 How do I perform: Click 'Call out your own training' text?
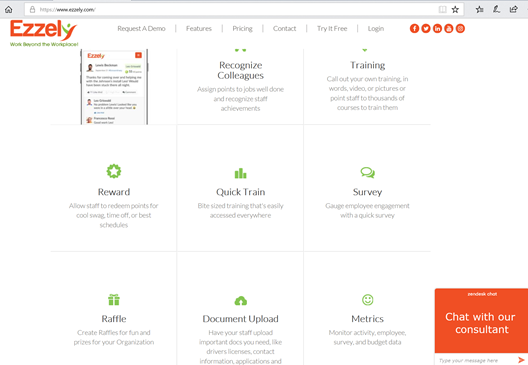pyautogui.click(x=367, y=93)
